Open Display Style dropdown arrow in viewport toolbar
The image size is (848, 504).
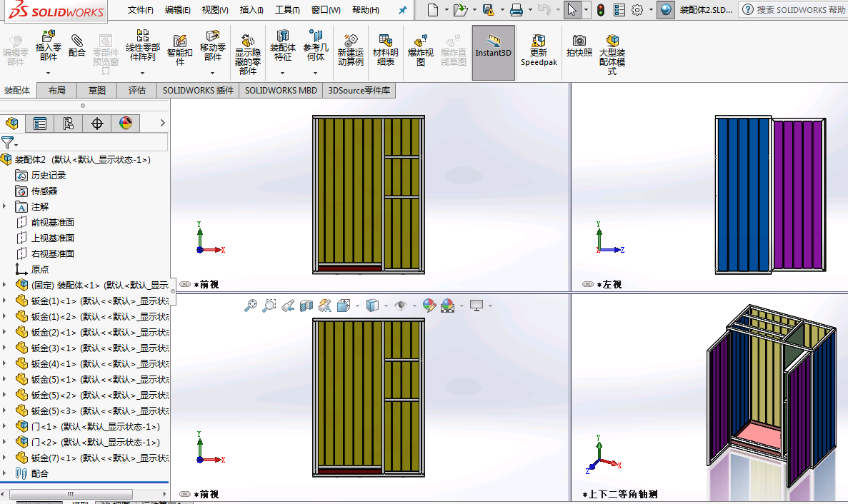(386, 306)
